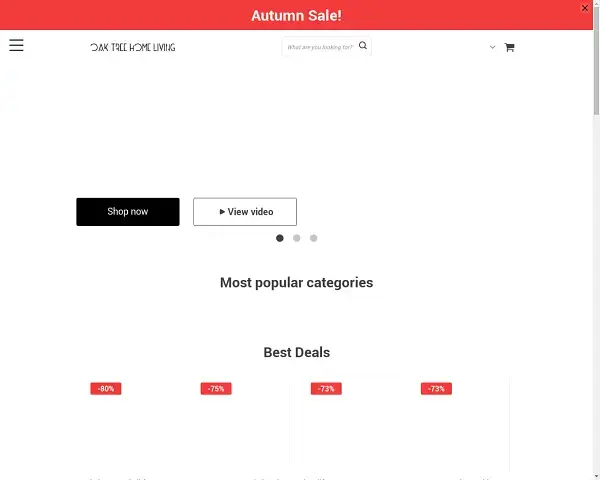Click the View video button

[245, 212]
